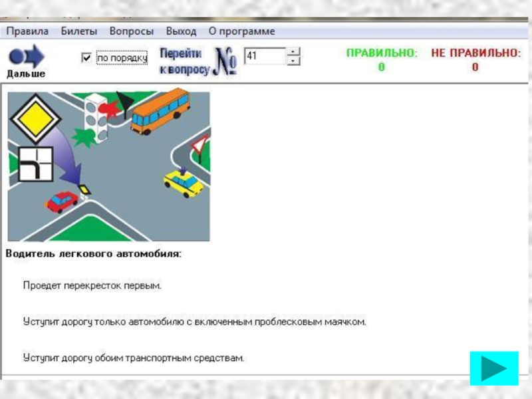Open the Вопросы menu

coord(131,31)
